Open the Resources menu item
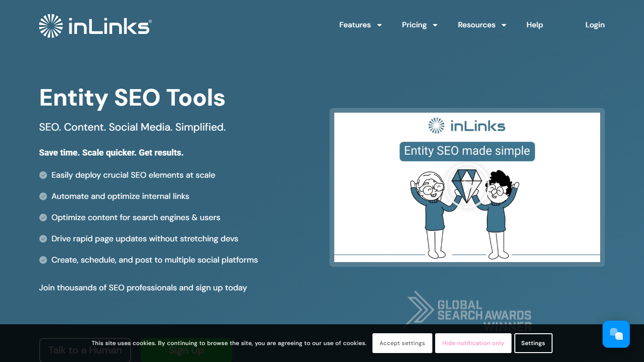644x362 pixels. (x=477, y=25)
